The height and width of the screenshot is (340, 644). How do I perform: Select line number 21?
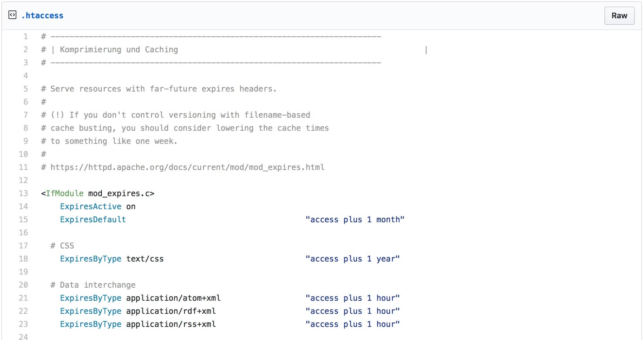[24, 298]
